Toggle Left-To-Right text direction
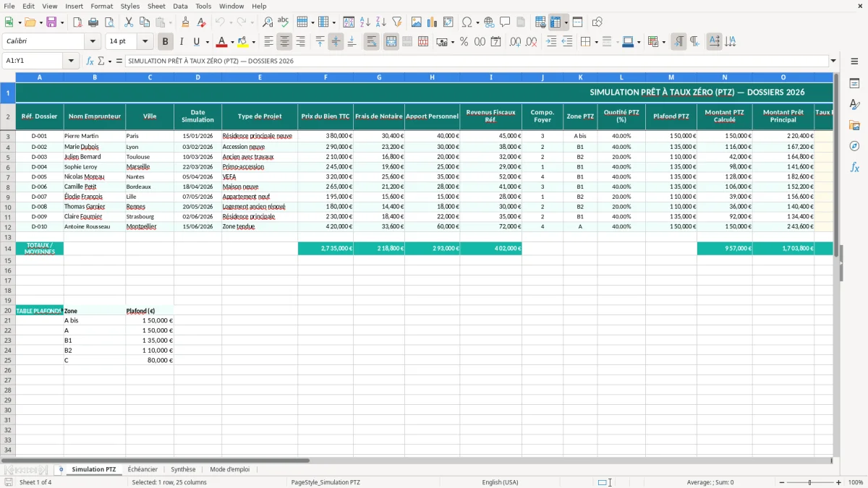Image resolution: width=868 pixels, height=488 pixels. 678,42
